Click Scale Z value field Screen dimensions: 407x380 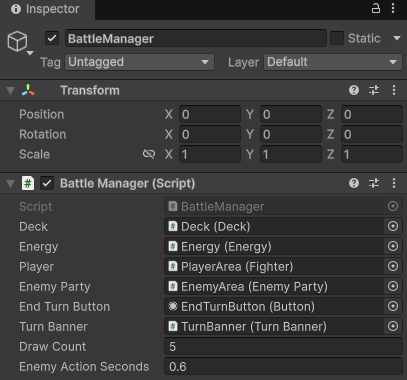point(372,154)
